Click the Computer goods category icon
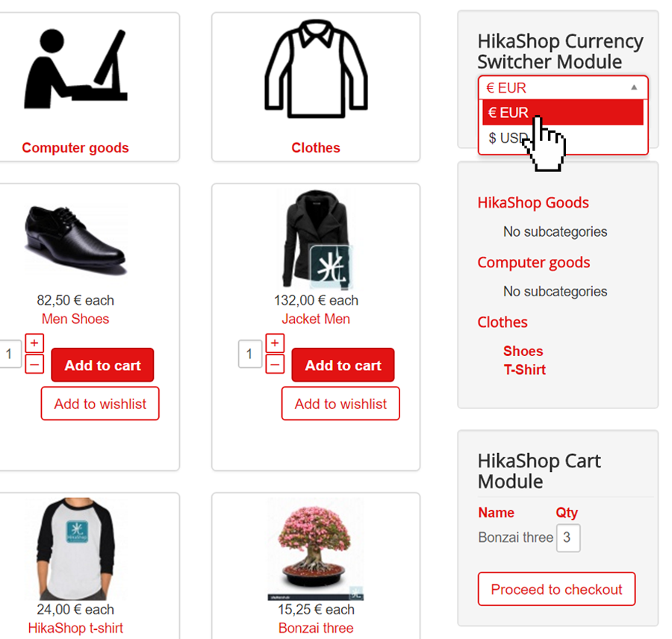This screenshot has height=639, width=672. pyautogui.click(x=75, y=69)
